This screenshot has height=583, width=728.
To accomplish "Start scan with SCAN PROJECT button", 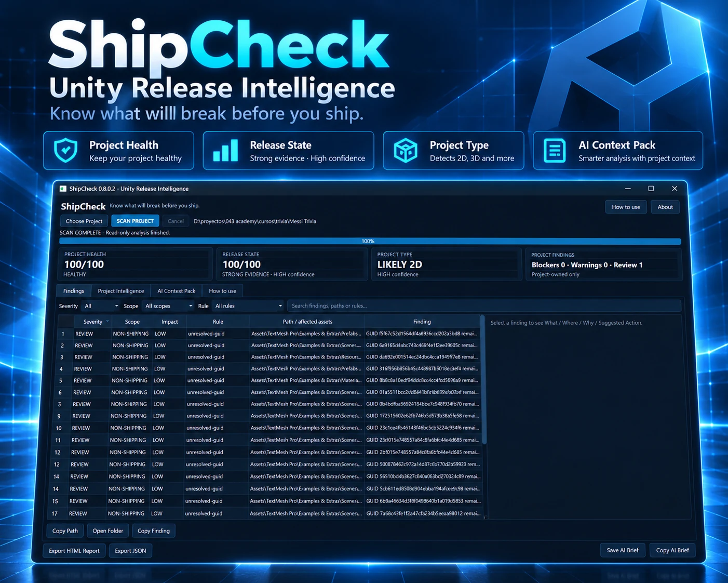I will tap(135, 221).
